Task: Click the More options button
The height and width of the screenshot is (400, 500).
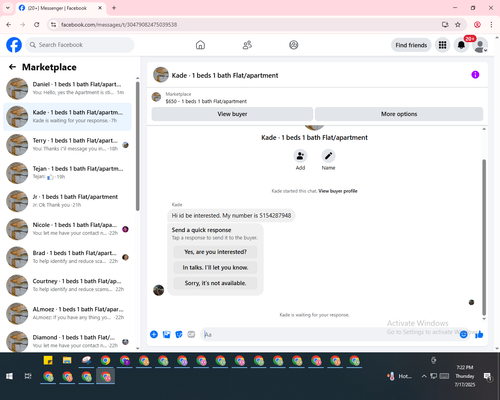Action: [399, 114]
